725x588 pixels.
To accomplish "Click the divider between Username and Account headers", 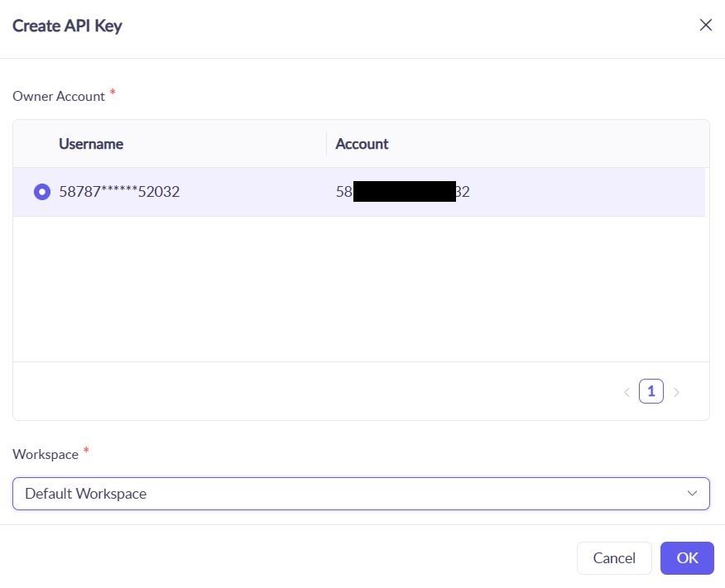I will click(x=326, y=144).
